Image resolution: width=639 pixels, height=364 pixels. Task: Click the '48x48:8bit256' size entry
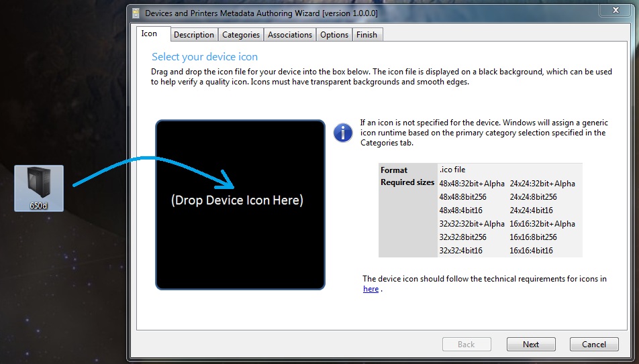tap(463, 197)
